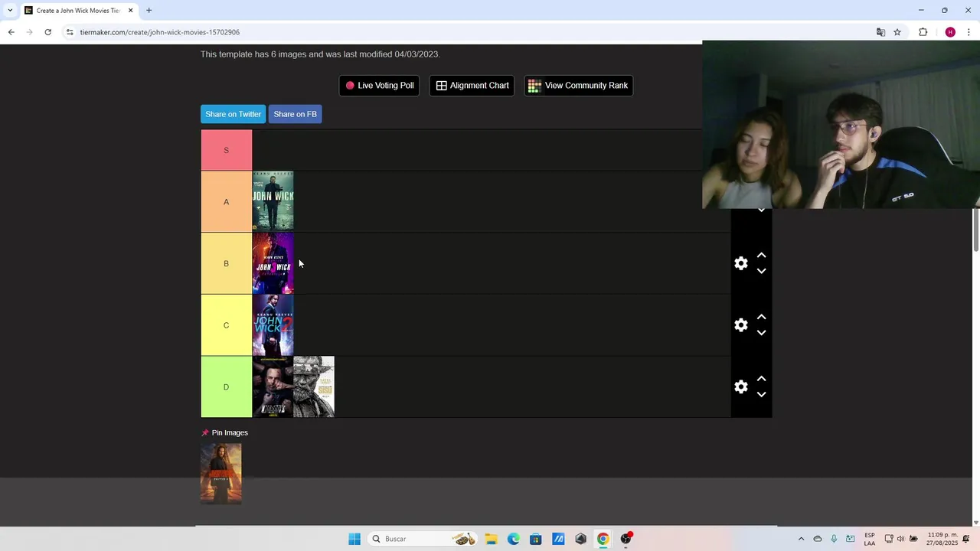This screenshot has width=980, height=551.
Task: Open Microsoft Store from taskbar
Action: pyautogui.click(x=536, y=539)
